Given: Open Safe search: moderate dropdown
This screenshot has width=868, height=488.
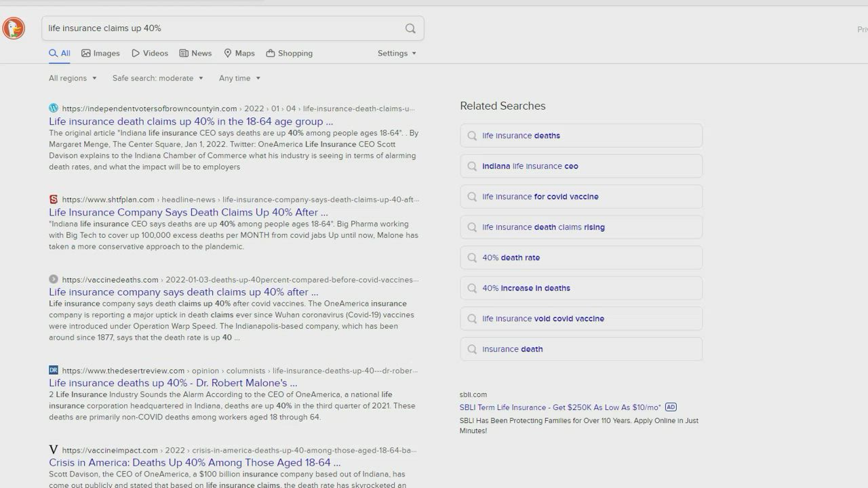Looking at the screenshot, I should coord(157,78).
